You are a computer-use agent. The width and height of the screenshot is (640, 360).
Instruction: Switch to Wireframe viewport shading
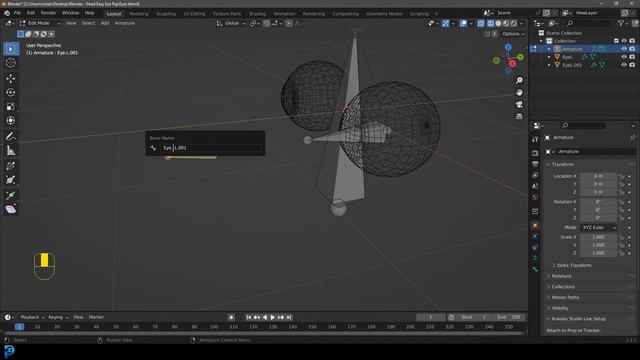pyautogui.click(x=491, y=24)
